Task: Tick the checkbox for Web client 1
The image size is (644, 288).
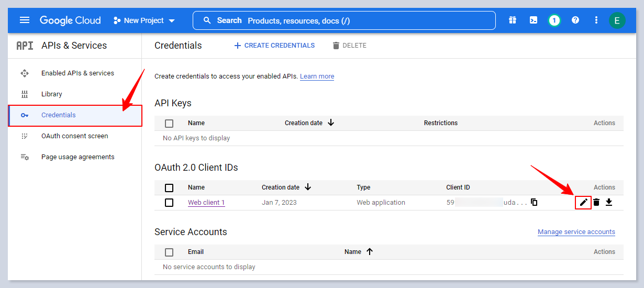Action: pyautogui.click(x=169, y=203)
